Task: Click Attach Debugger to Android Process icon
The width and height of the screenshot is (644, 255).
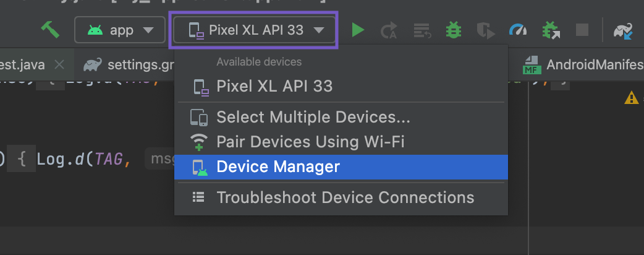Action: [x=550, y=30]
